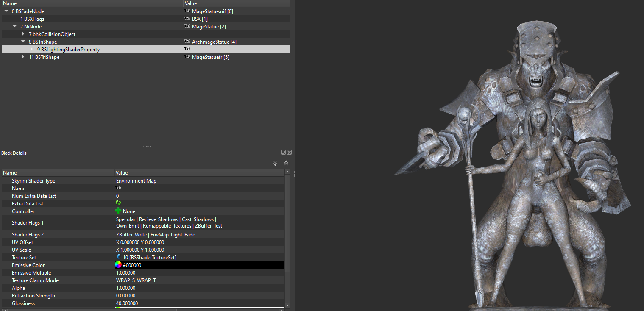
Task: Click the double-up chevron in Block Details
Action: pyautogui.click(x=286, y=162)
